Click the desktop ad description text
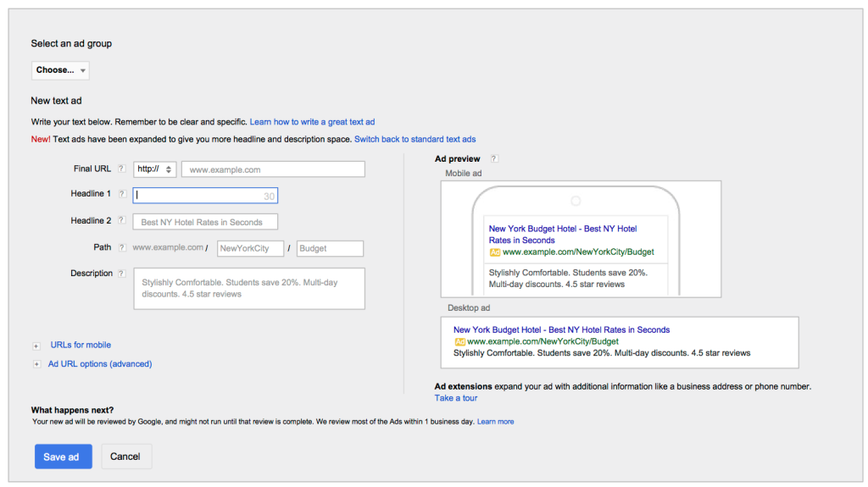The height and width of the screenshot is (487, 868). point(602,353)
